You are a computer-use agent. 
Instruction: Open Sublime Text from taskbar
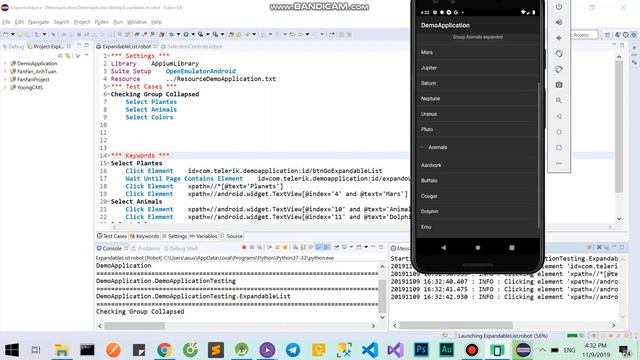[x=216, y=350]
